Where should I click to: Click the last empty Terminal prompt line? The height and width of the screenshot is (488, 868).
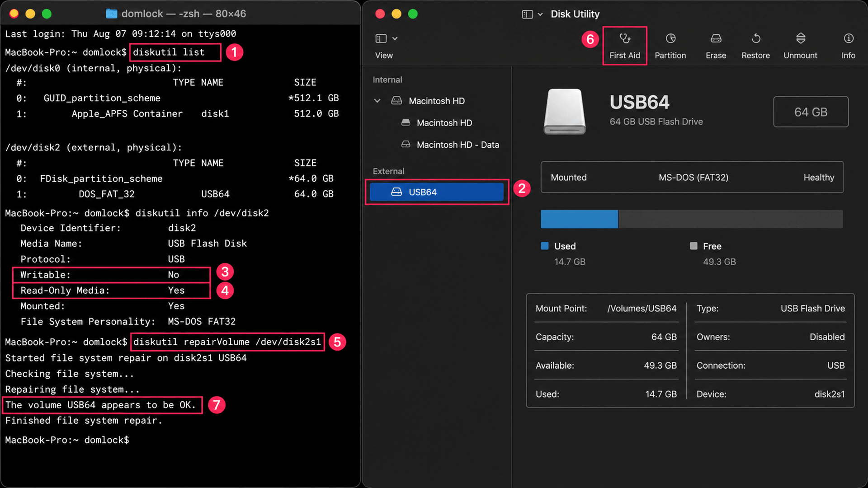(x=67, y=440)
